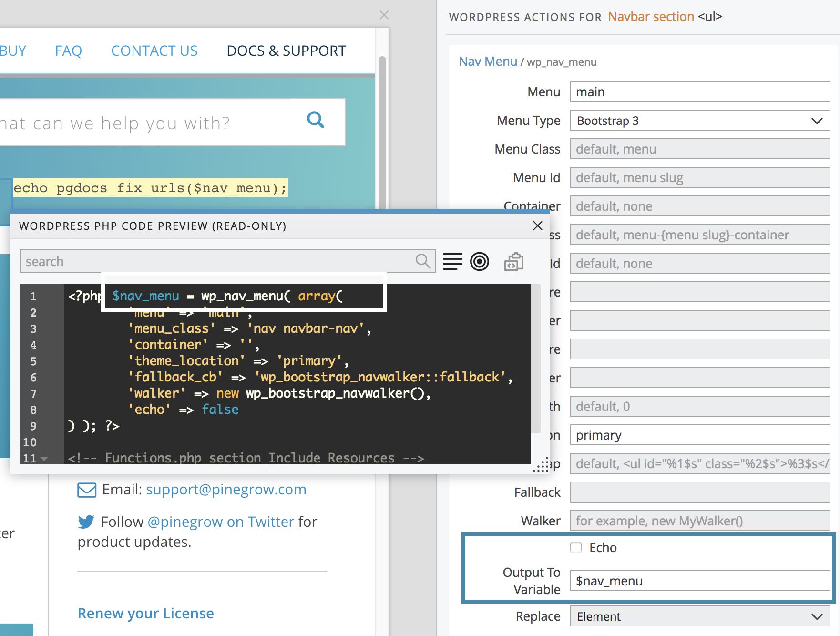Viewport: 840px width, 636px height.
Task: Click the magnifier icon in the help search box
Action: tap(316, 120)
